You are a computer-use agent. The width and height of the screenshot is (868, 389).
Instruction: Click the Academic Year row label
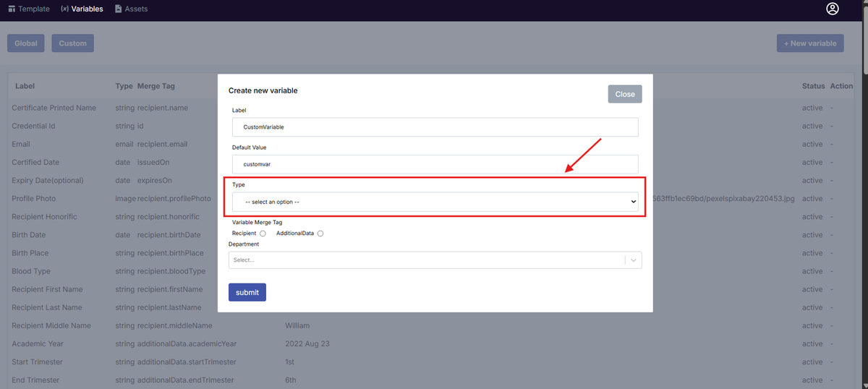pos(38,343)
